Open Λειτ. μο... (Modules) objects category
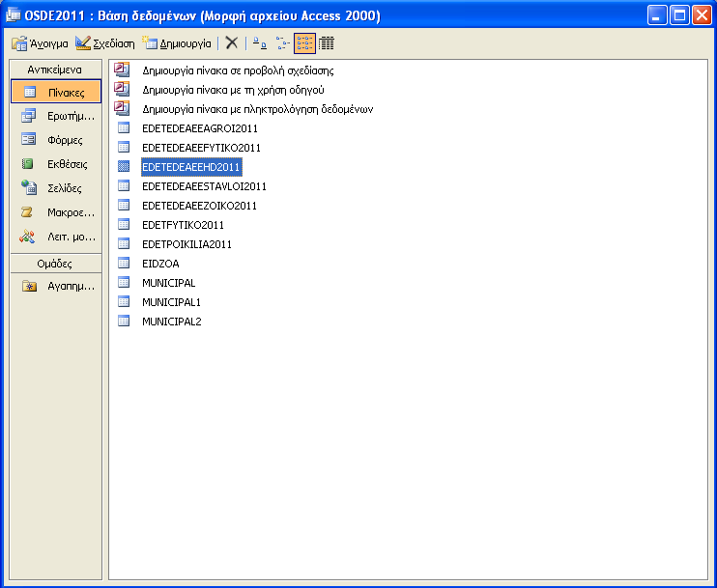The width and height of the screenshot is (717, 588). click(56, 237)
